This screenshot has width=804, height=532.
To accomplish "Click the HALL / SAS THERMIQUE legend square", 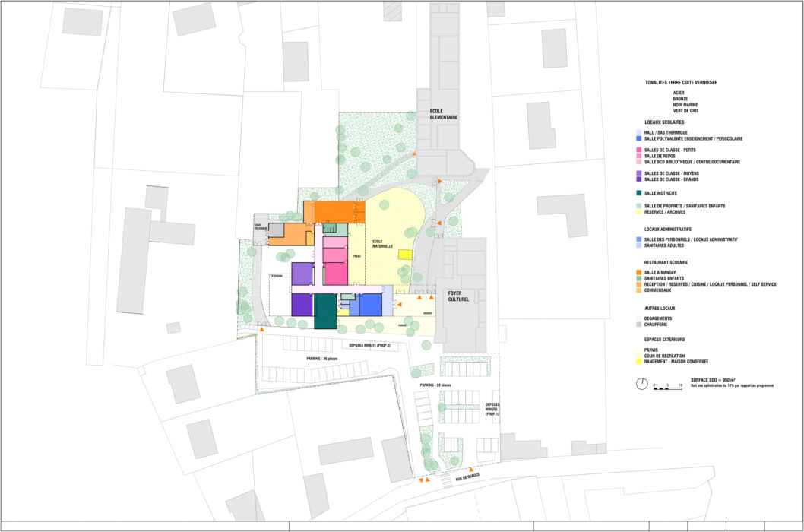I will (638, 131).
